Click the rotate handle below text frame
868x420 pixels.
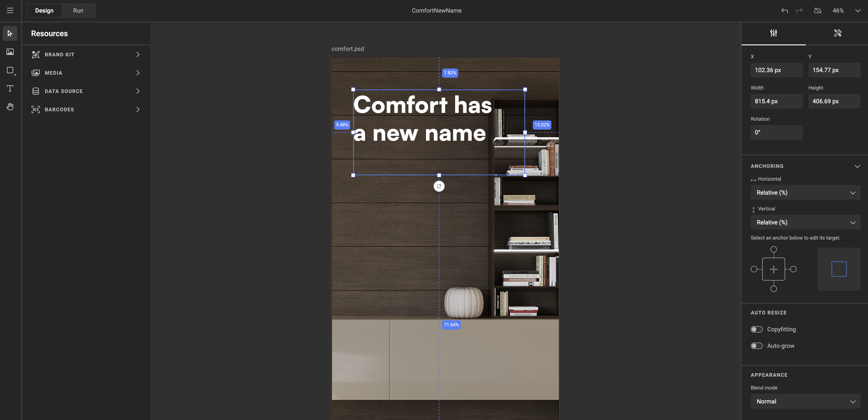439,186
